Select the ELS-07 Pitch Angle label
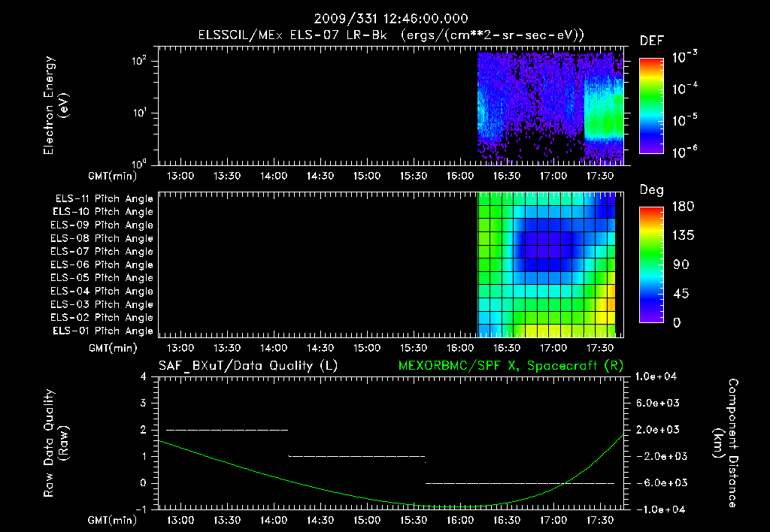 (x=102, y=251)
